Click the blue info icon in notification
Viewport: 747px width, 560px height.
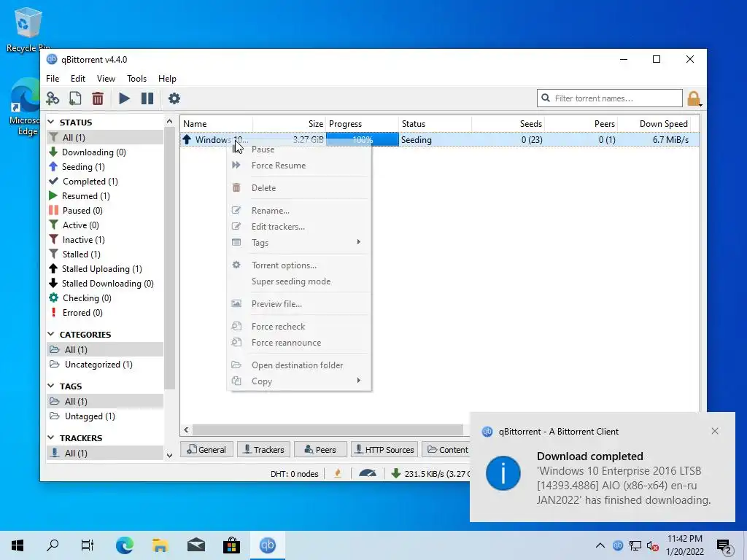503,472
